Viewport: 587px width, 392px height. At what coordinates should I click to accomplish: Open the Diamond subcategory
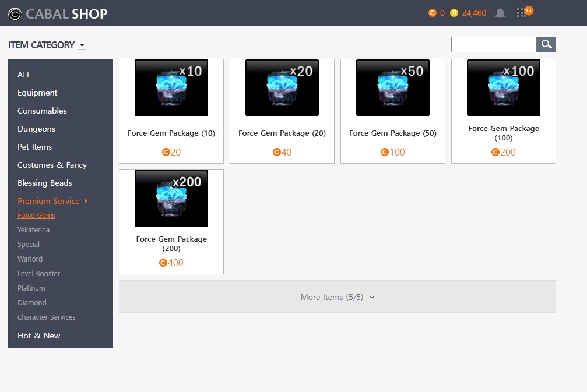pyautogui.click(x=32, y=303)
